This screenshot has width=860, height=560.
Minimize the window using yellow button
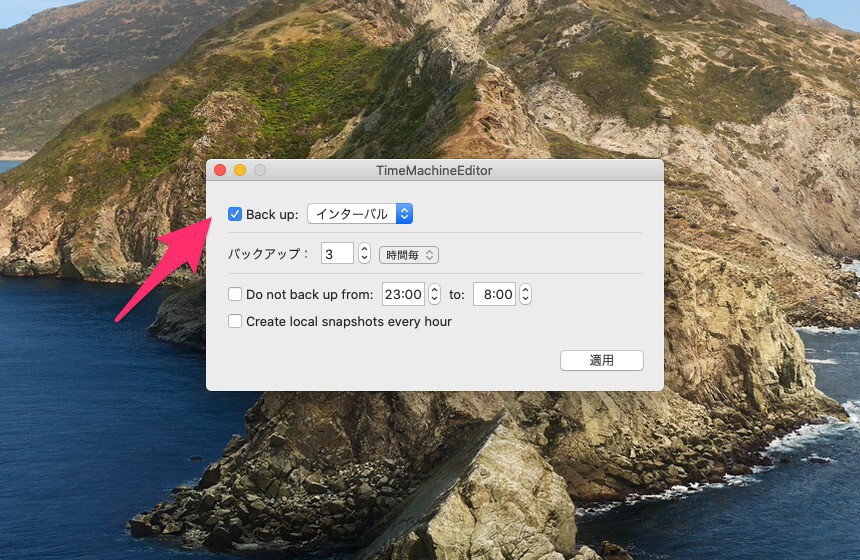(240, 171)
